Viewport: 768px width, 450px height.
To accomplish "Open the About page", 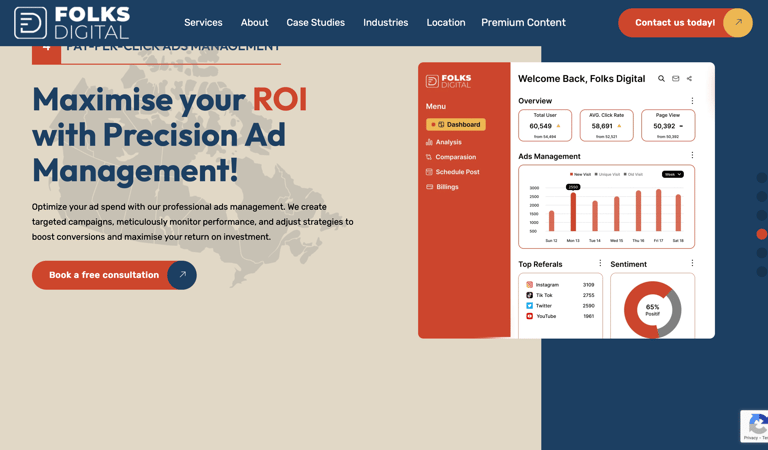I will coord(254,23).
